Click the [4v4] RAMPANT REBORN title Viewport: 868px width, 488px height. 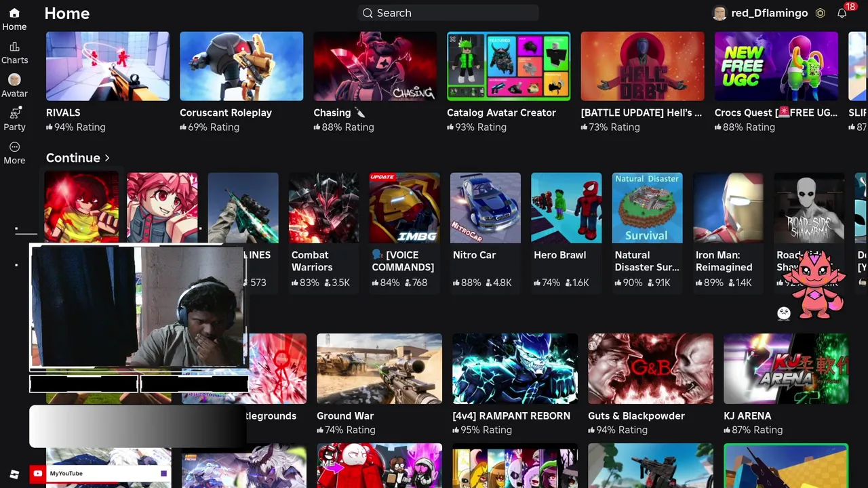511,415
